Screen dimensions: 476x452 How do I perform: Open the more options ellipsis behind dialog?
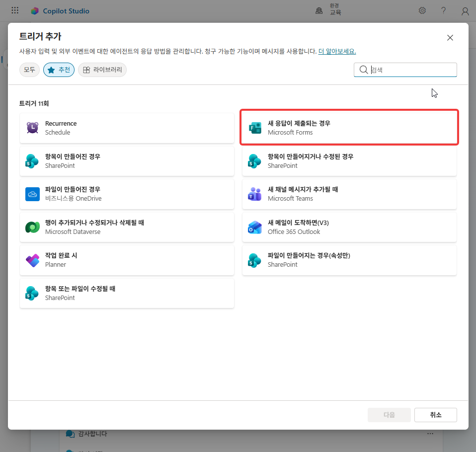pyautogui.click(x=430, y=434)
